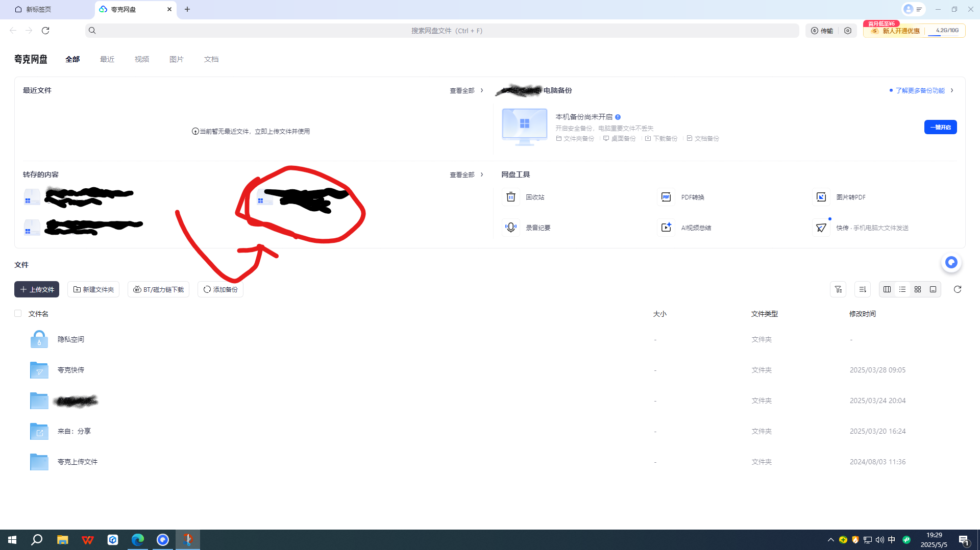The image size is (980, 550).
Task: Click the 搜索网盘文件 search box
Action: (x=442, y=31)
